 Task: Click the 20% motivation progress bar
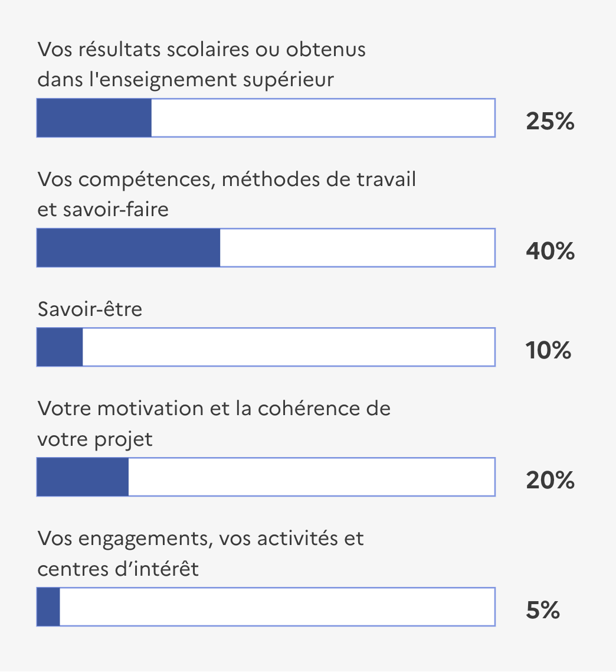[266, 477]
